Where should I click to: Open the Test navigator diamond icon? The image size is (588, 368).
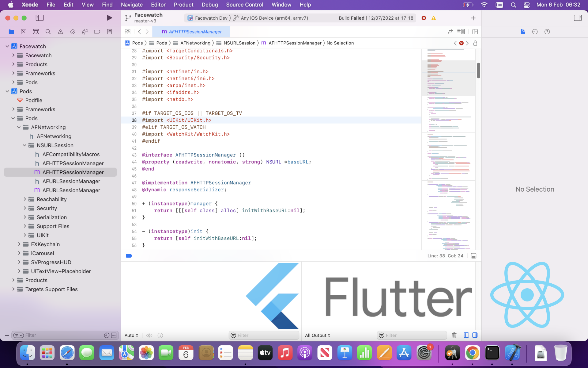(x=73, y=32)
